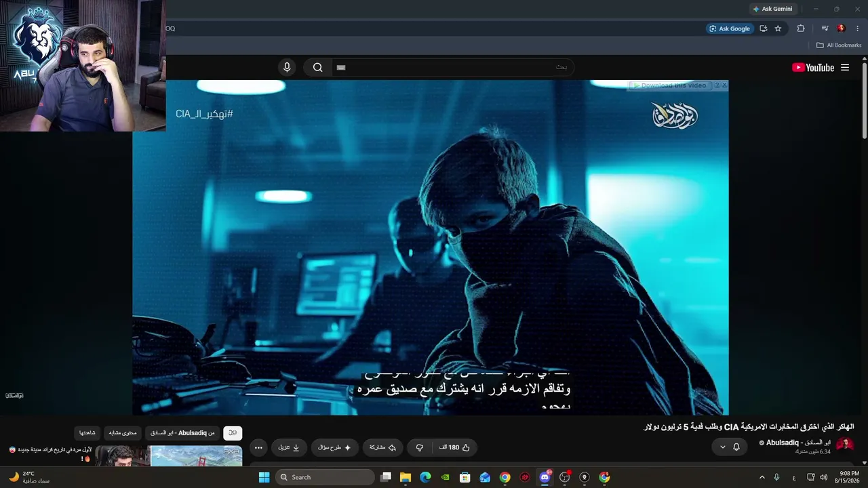Open Task View on the taskbar
The image size is (868, 488).
(386, 477)
